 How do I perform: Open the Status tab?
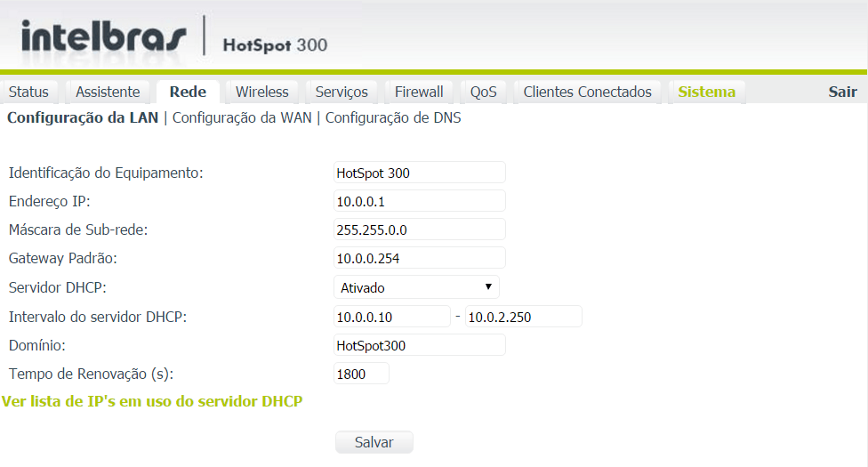point(28,92)
